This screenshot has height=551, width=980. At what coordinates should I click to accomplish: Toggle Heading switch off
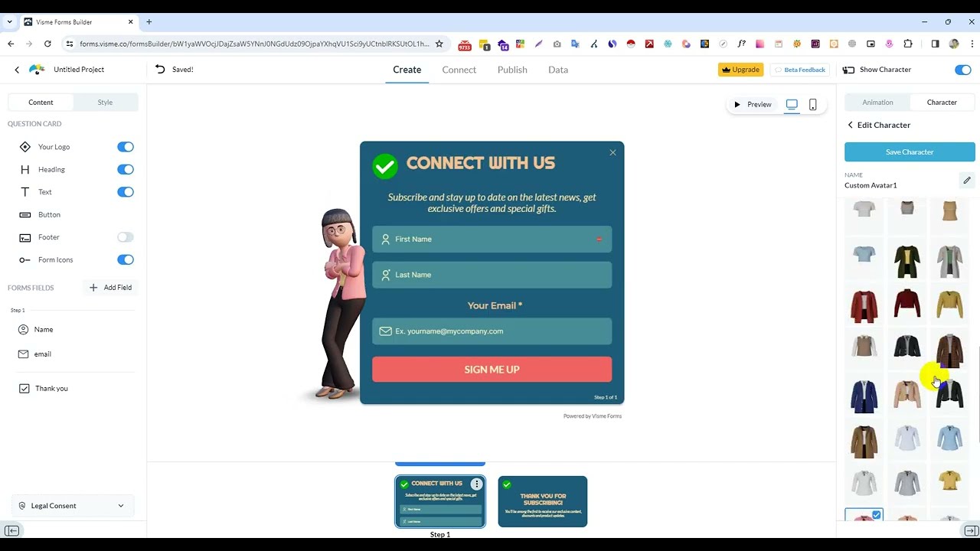(x=126, y=170)
